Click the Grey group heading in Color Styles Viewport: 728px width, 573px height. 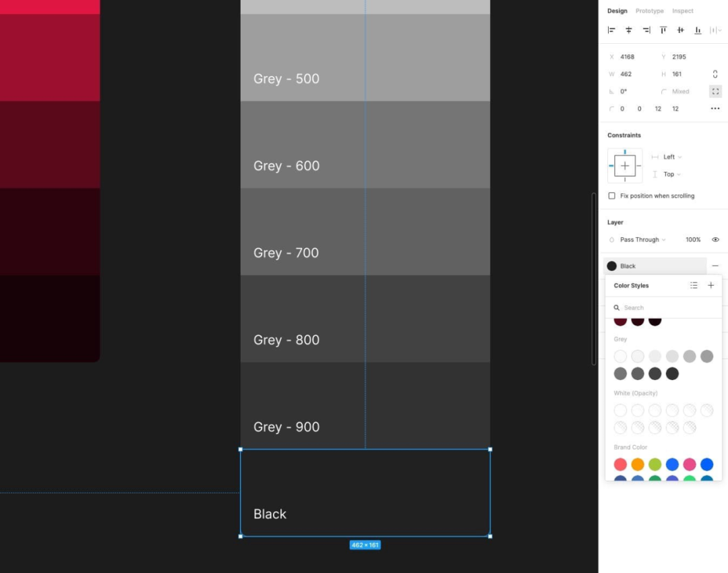point(620,339)
